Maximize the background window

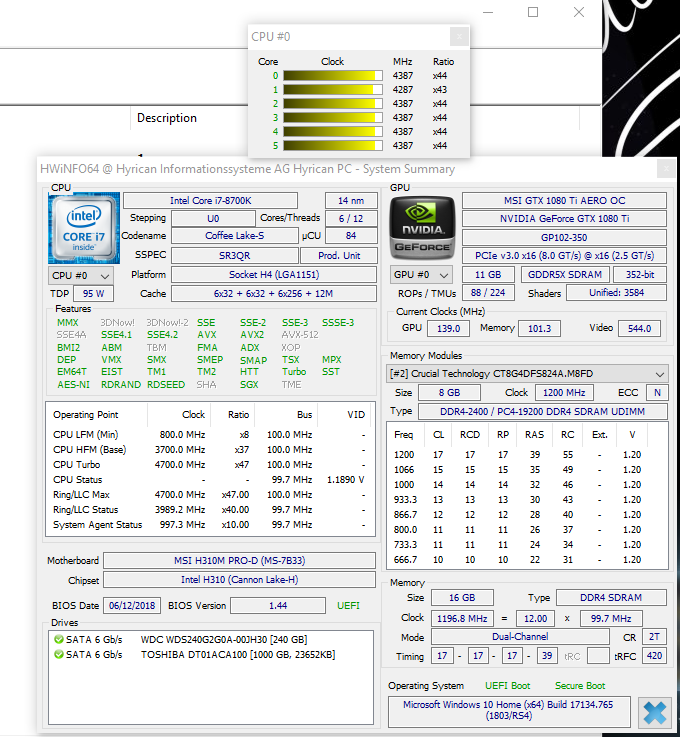pyautogui.click(x=533, y=12)
